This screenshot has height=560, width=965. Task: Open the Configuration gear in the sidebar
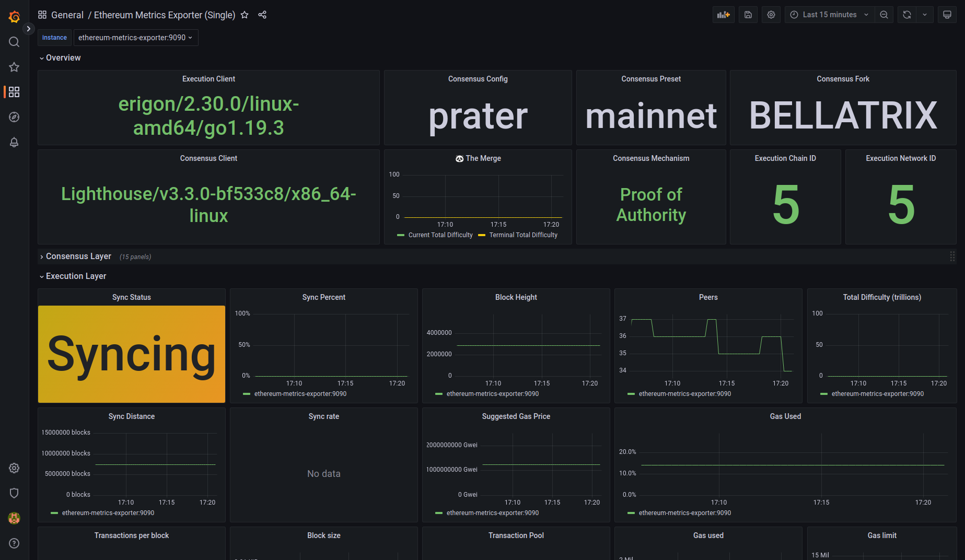(14, 468)
